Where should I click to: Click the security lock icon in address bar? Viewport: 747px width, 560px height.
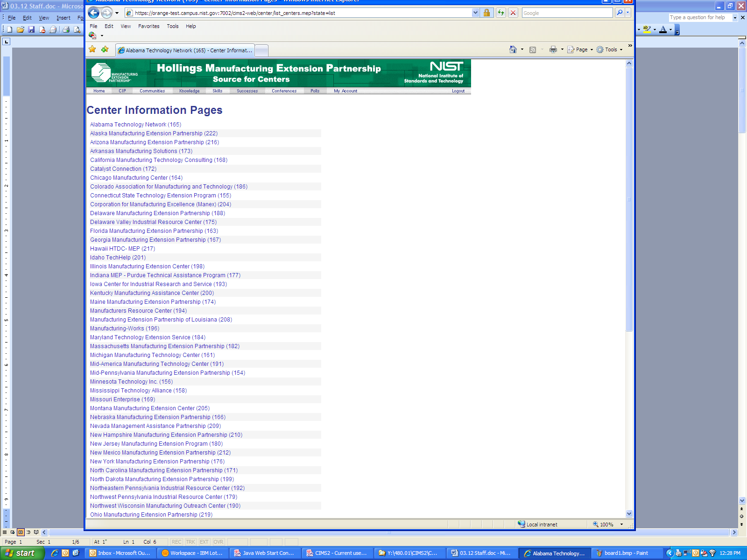click(486, 13)
